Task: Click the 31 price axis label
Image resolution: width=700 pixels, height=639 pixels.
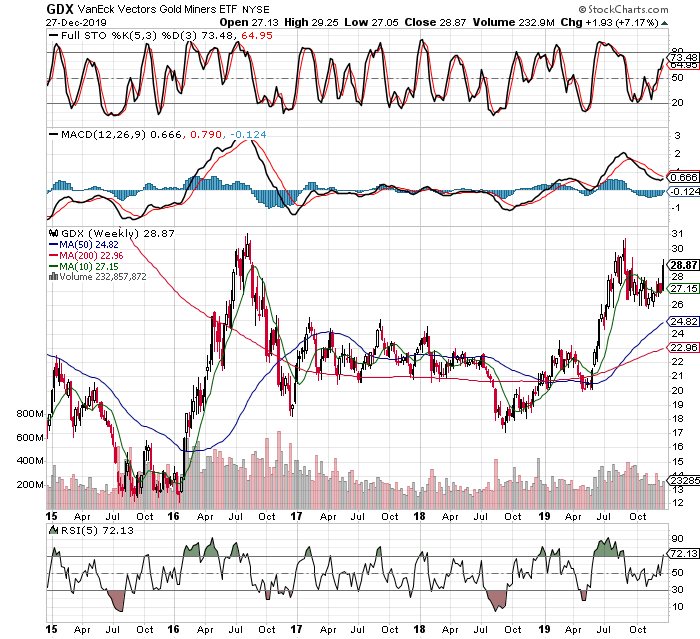Action: [677, 234]
